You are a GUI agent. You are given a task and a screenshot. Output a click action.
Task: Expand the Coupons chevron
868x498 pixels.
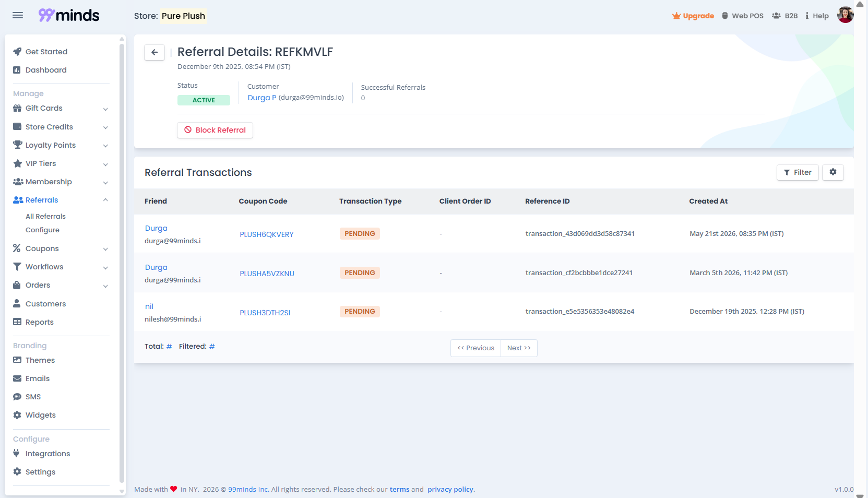(x=105, y=249)
